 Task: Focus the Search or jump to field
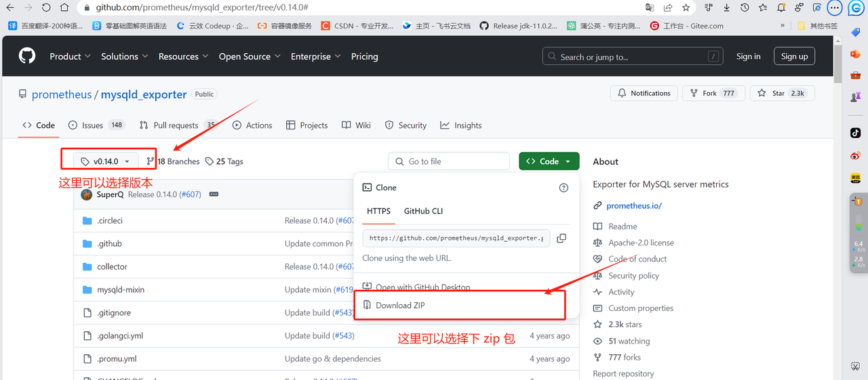(x=633, y=57)
